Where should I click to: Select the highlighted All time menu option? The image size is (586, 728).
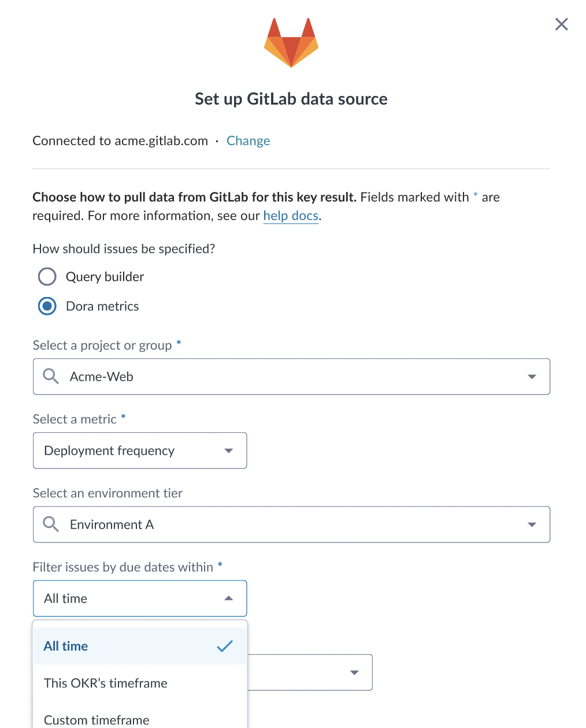click(x=140, y=646)
